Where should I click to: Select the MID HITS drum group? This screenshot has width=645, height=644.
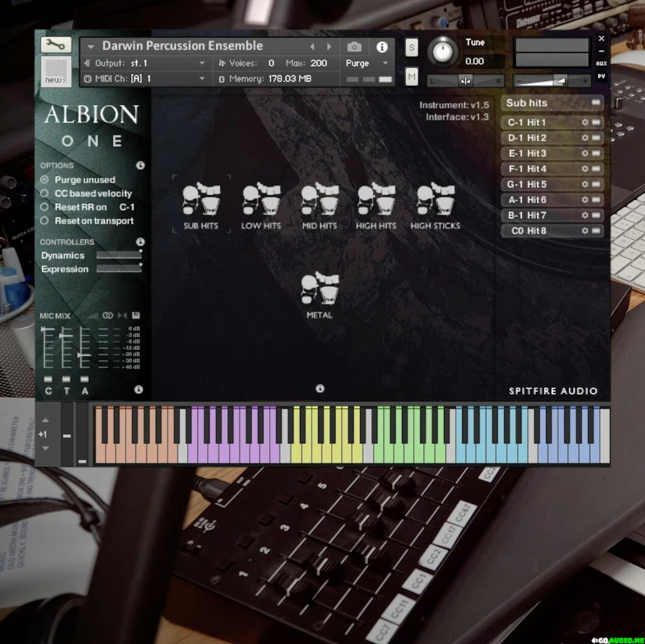[320, 205]
